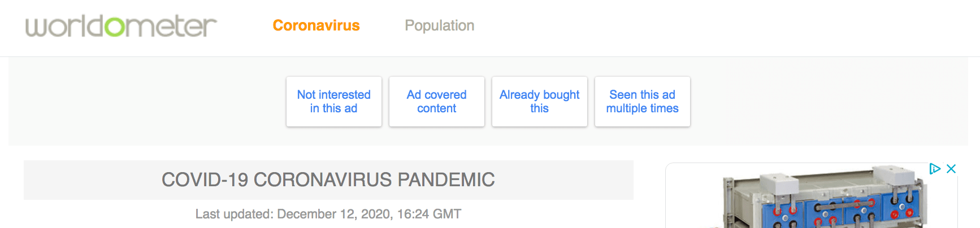Viewport: 980px width, 228px height.
Task: Open the worldometer logo homepage
Action: pos(121,26)
